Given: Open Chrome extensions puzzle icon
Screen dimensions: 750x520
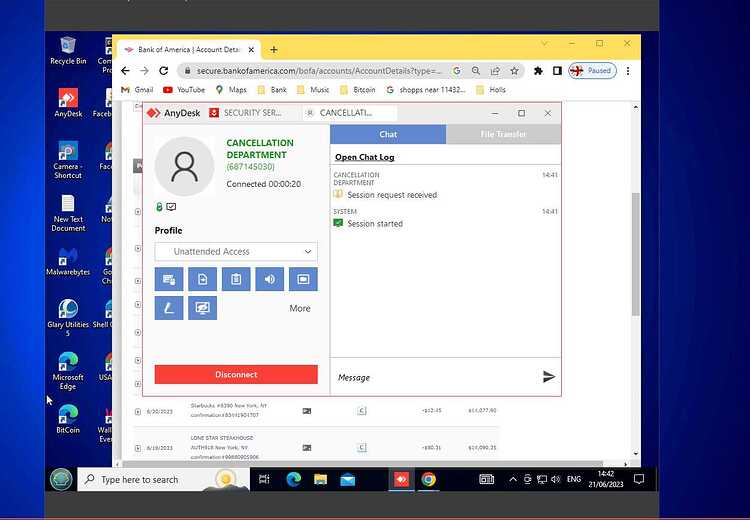Looking at the screenshot, I should pyautogui.click(x=539, y=71).
